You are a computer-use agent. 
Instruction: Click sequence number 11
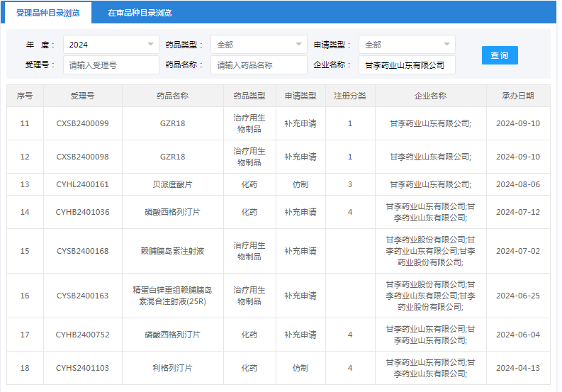pos(25,123)
